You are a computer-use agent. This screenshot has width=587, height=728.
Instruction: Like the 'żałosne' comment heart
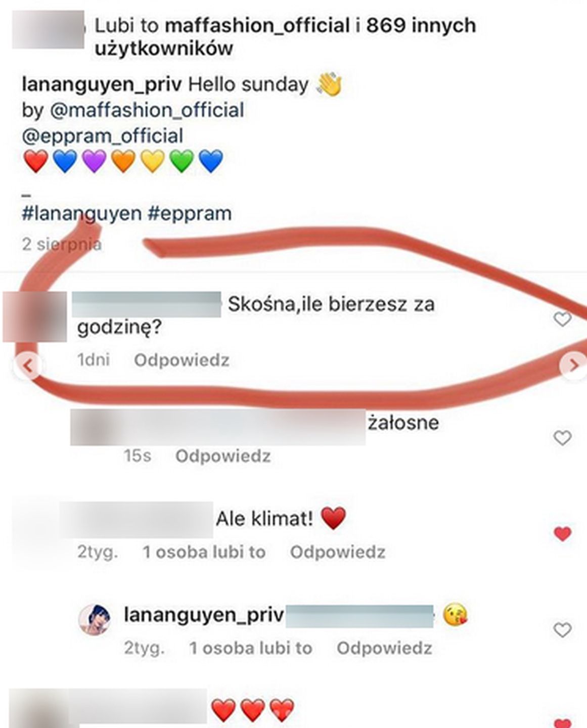tap(562, 437)
